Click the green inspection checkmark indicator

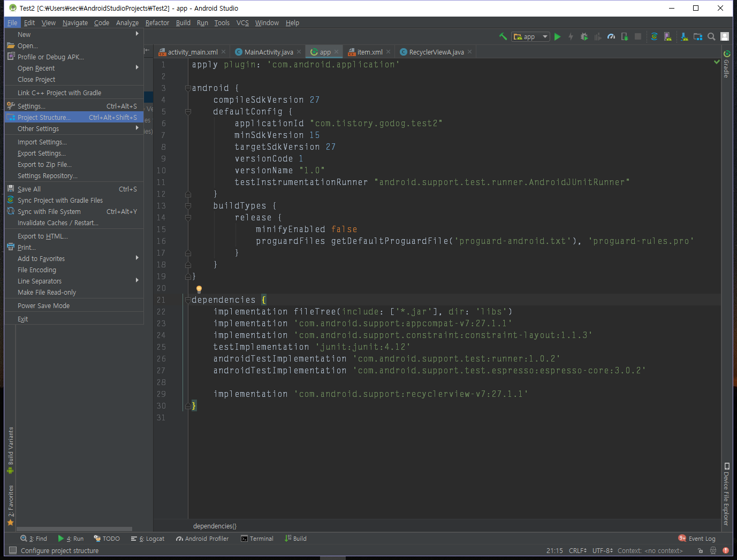(x=717, y=62)
